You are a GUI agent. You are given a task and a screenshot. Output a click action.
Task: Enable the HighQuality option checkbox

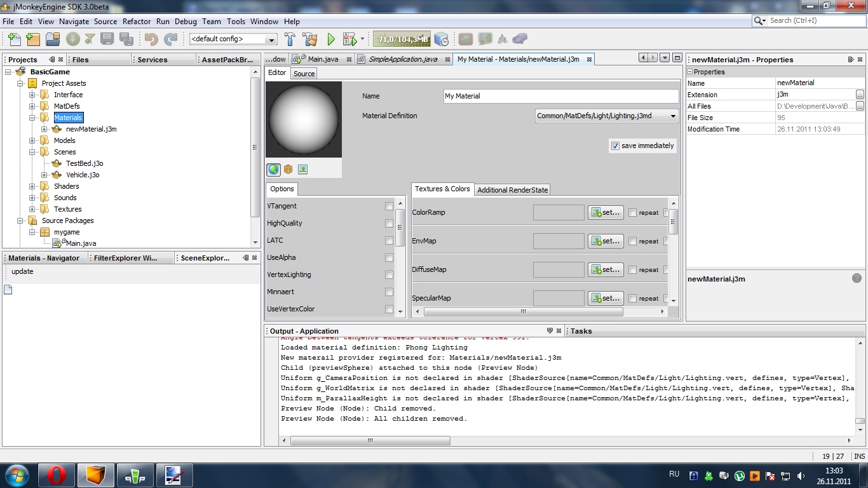point(389,224)
